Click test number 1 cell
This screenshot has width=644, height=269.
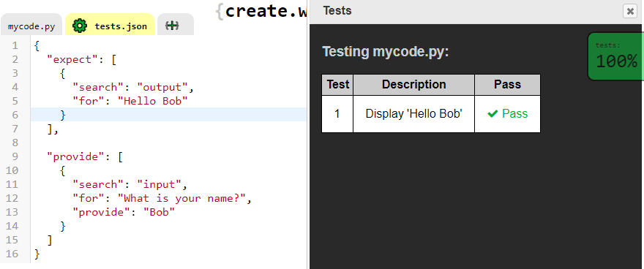(x=337, y=114)
